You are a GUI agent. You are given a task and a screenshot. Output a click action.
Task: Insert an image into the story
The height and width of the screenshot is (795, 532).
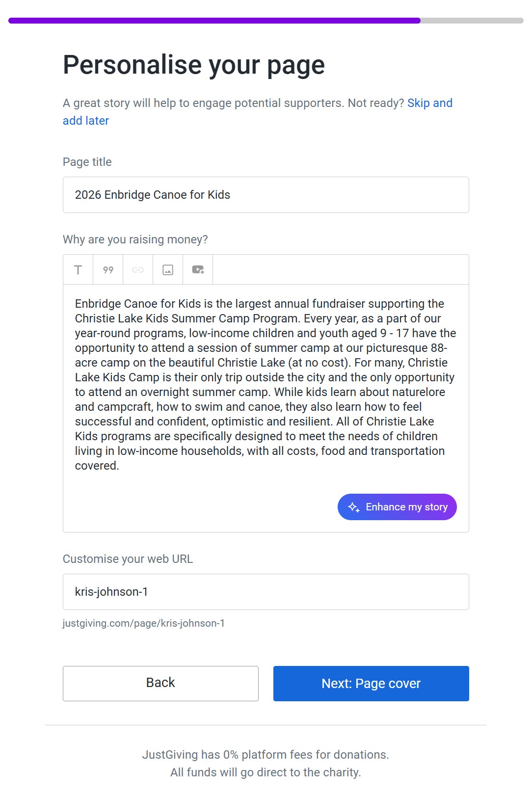[168, 270]
